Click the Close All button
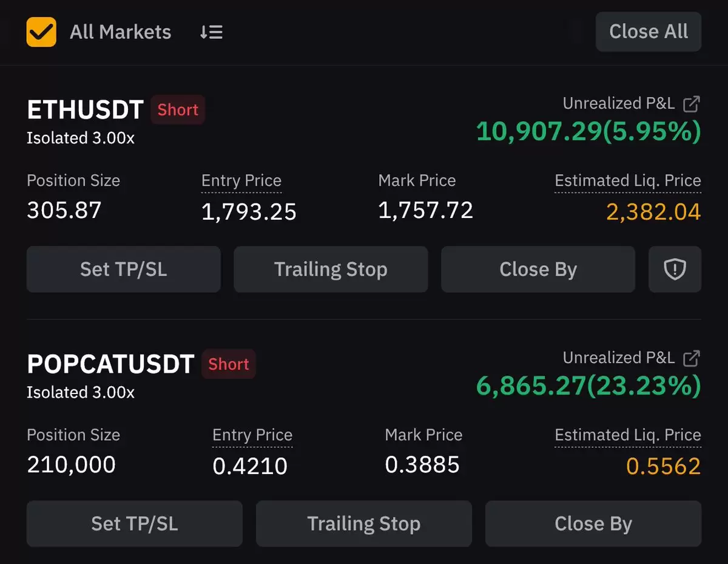 649,32
